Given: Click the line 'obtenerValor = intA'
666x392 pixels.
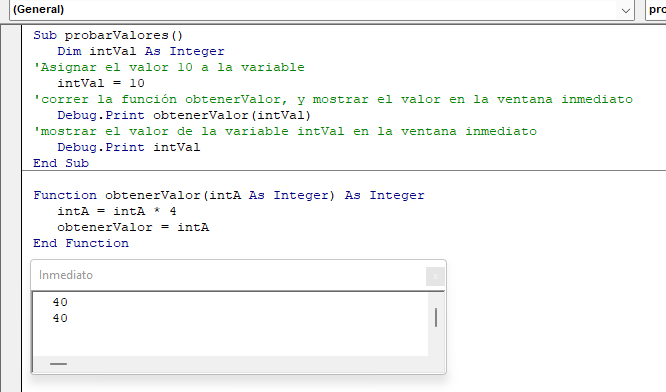Looking at the screenshot, I should click(x=133, y=228).
